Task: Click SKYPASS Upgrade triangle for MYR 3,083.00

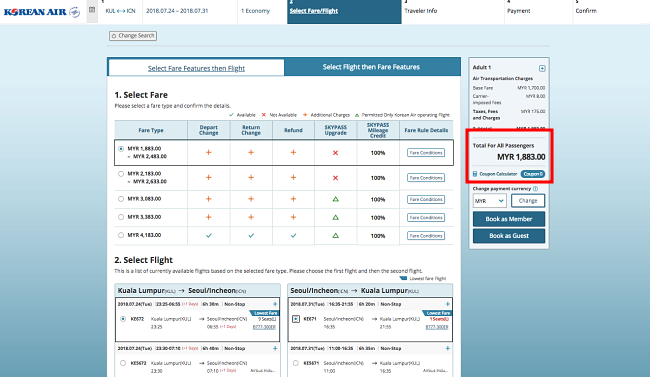Action: (x=335, y=199)
